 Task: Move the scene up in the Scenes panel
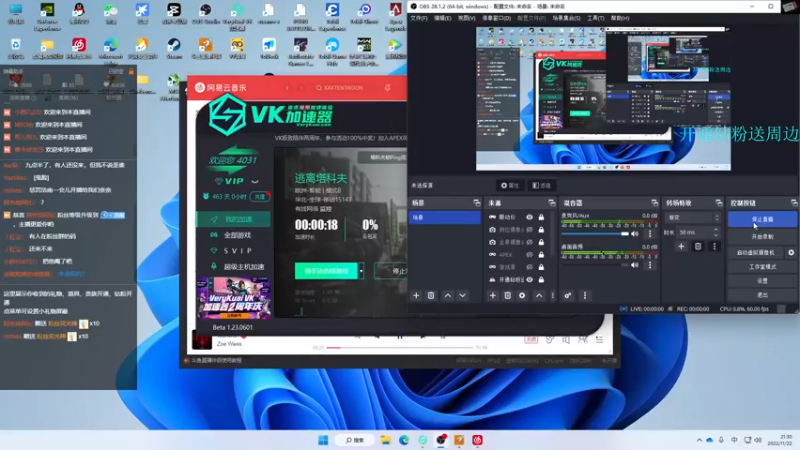click(447, 295)
